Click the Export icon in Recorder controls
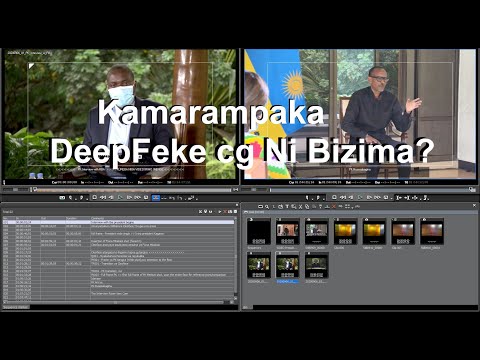Image resolution: width=480 pixels, height=360 pixels. 425,198
